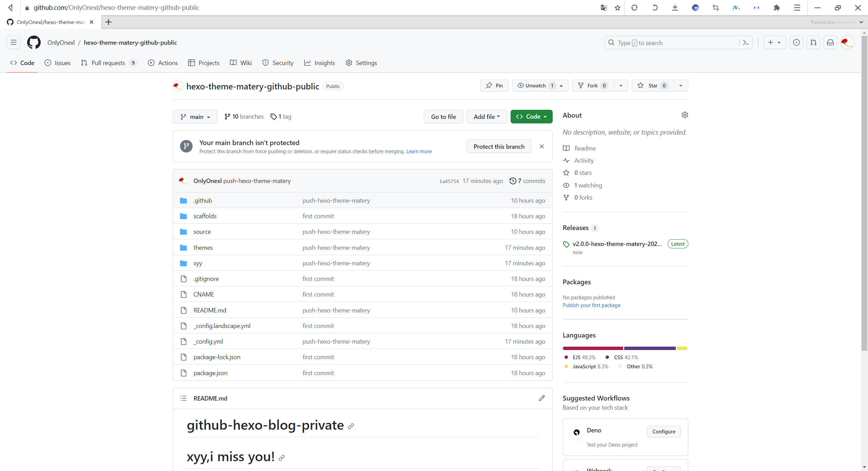This screenshot has width=868, height=471.
Task: Switch to the Actions tab
Action: [163, 63]
